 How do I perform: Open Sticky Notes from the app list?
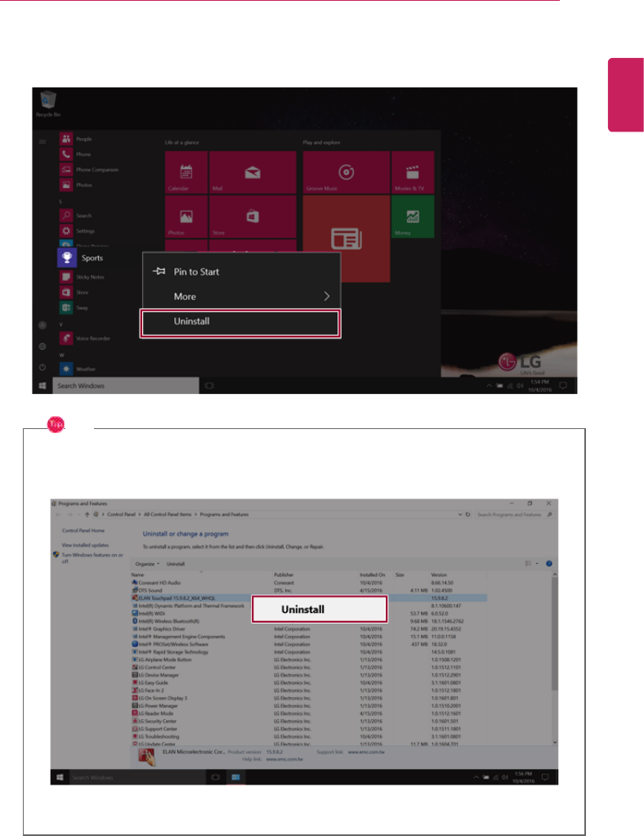tap(82, 277)
